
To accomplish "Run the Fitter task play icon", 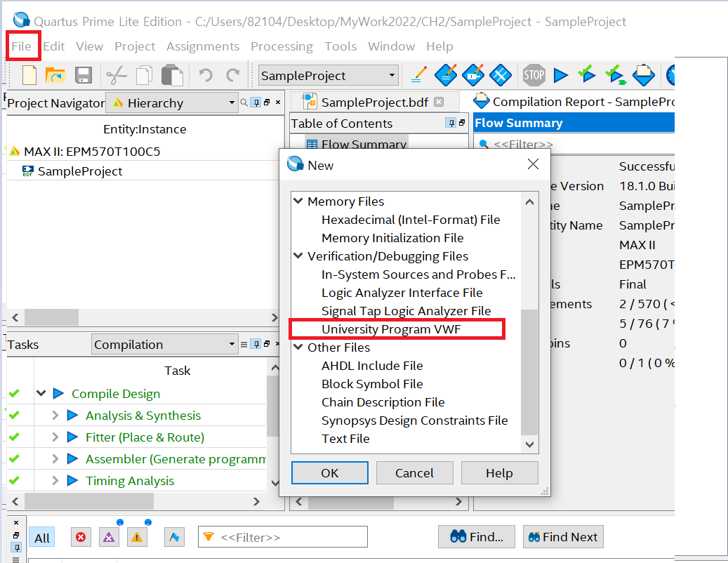I will tap(72, 437).
